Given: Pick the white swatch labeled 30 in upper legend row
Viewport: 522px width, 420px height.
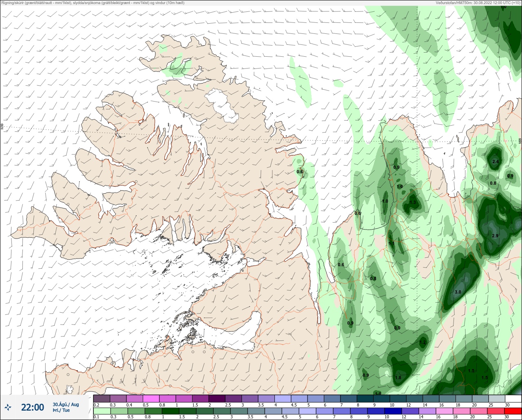Looking at the screenshot, I should (x=513, y=398).
